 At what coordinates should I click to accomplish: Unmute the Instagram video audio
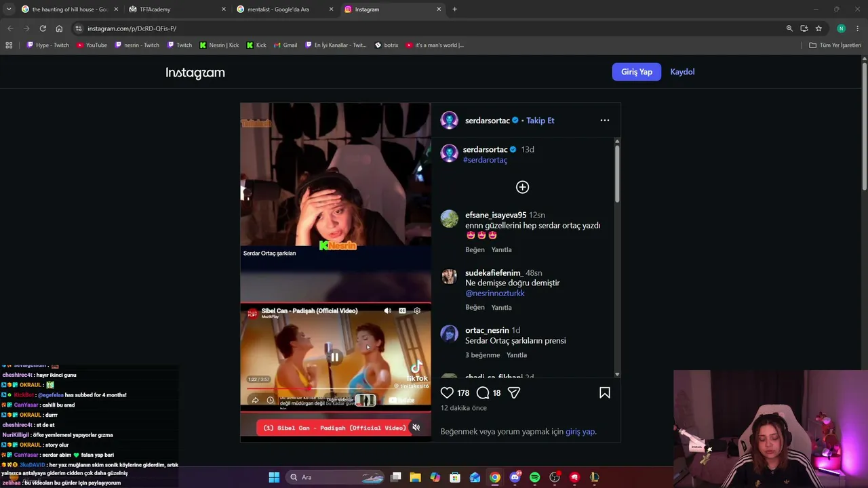tap(416, 428)
